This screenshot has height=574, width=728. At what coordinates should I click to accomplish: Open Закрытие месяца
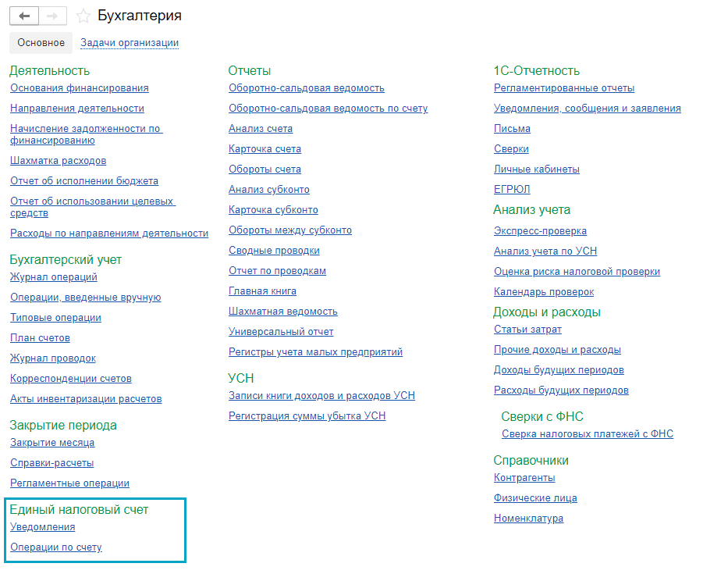[x=52, y=443]
